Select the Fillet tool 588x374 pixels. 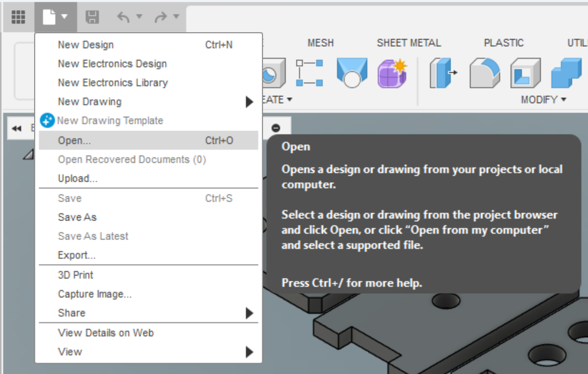484,73
